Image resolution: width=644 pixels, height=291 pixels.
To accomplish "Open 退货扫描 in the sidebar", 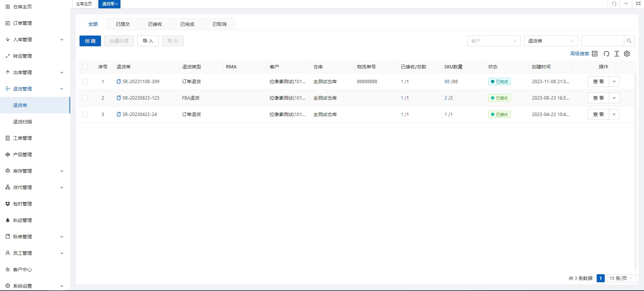I will [35, 122].
